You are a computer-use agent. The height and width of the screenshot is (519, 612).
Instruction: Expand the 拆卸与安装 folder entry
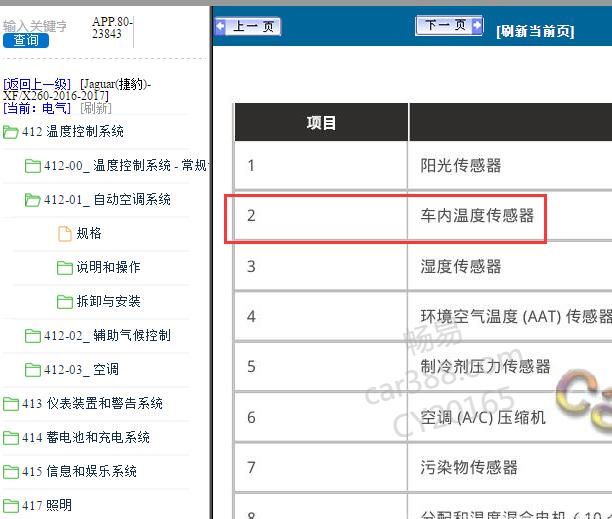click(108, 301)
